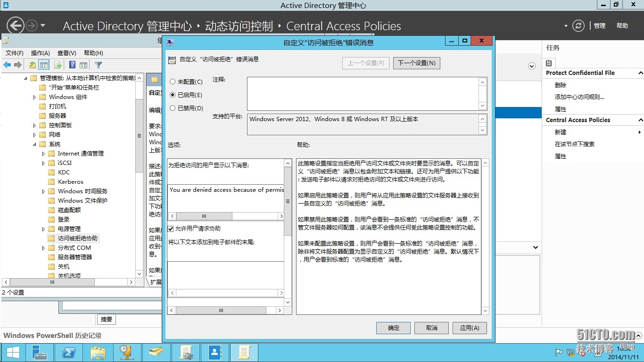Collapse the 系统 tree node
Screen dimensions: 644x362
34,144
